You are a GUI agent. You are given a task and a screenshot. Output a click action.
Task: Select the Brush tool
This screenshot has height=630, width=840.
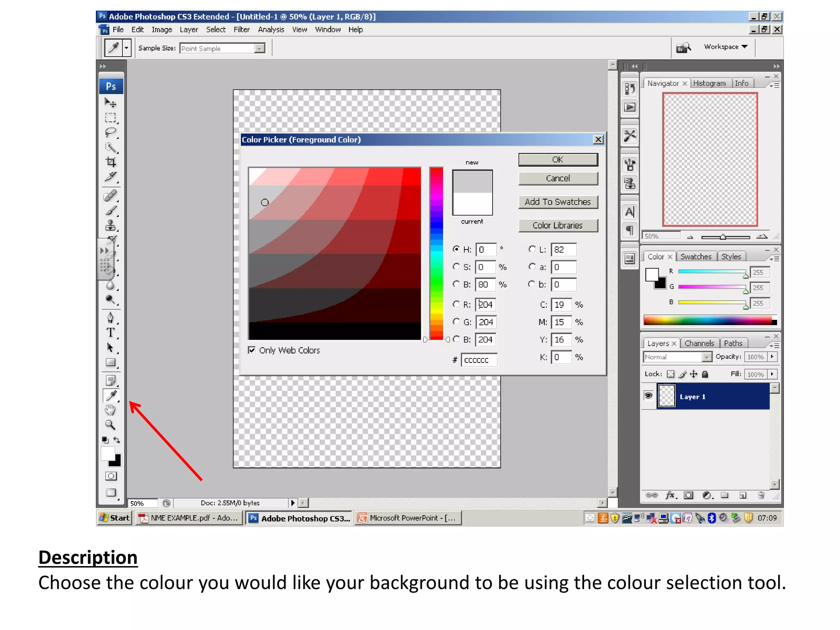tap(110, 210)
